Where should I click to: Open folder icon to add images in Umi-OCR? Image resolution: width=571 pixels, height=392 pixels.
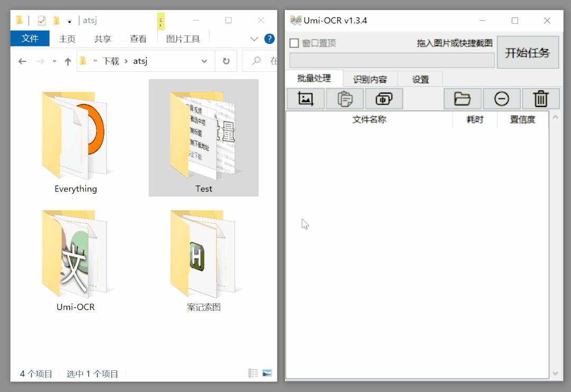coord(463,98)
